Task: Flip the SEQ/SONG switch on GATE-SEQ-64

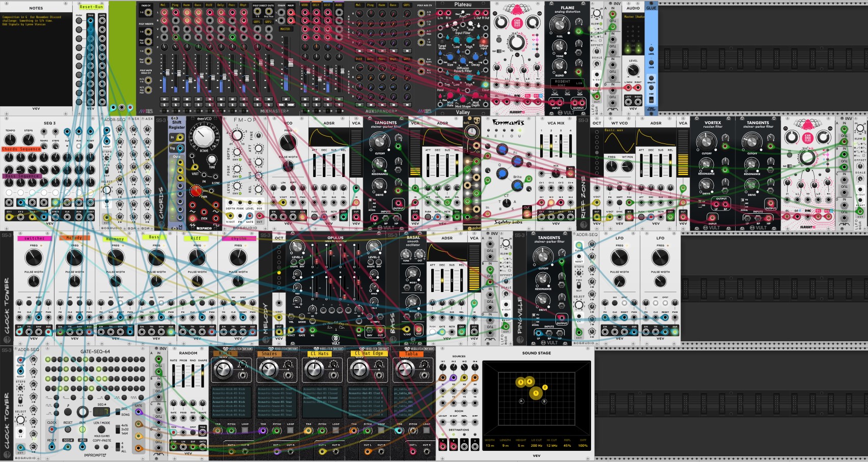Action: click(118, 411)
